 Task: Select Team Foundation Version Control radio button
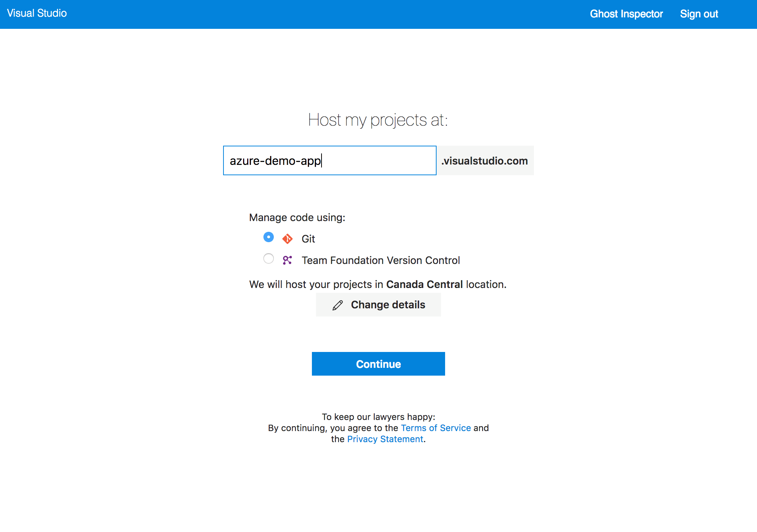269,258
